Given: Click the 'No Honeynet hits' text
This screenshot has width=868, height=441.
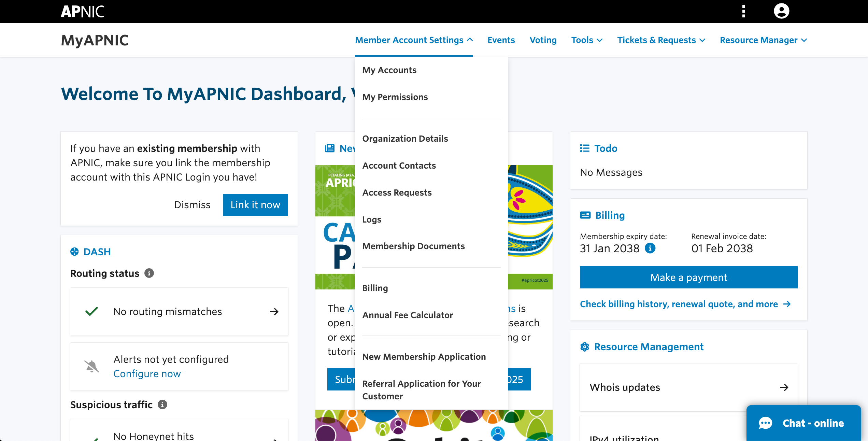Looking at the screenshot, I should coord(154,436).
